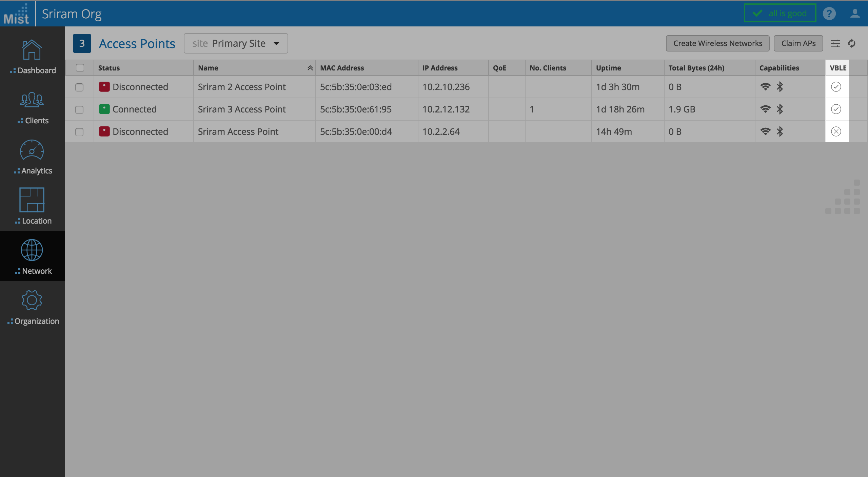Open the Location floorplan icon
Viewport: 868px width, 477px height.
coord(32,200)
